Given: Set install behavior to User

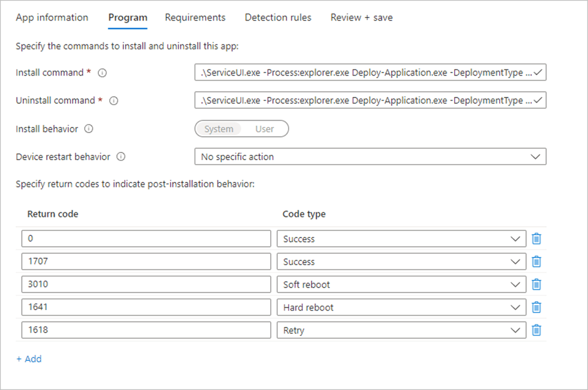Looking at the screenshot, I should [x=265, y=129].
